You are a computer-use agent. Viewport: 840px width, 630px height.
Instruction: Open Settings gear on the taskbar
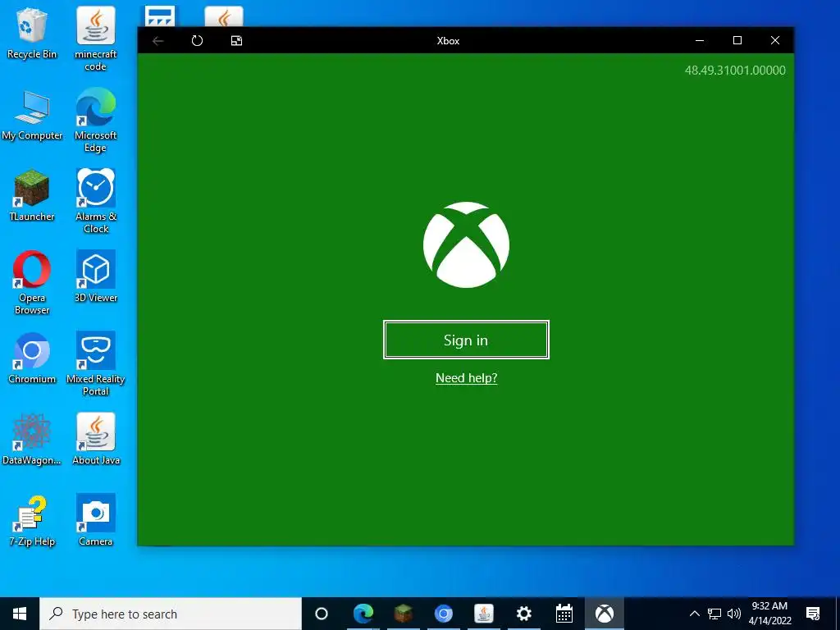point(523,614)
